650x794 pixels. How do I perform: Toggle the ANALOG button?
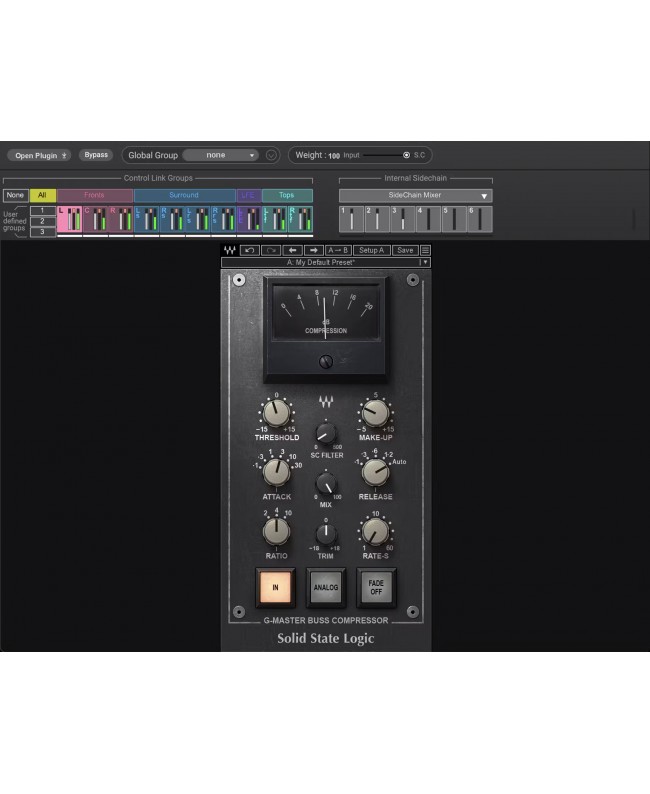pos(326,587)
